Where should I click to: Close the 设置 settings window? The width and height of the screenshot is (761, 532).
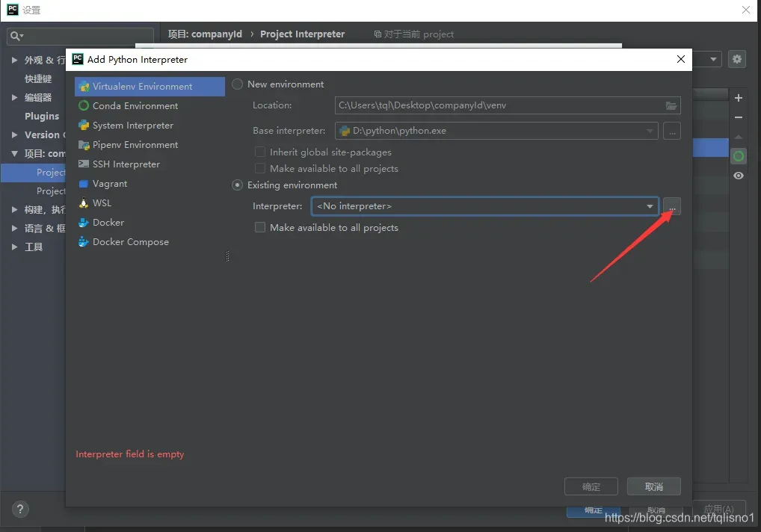746,10
